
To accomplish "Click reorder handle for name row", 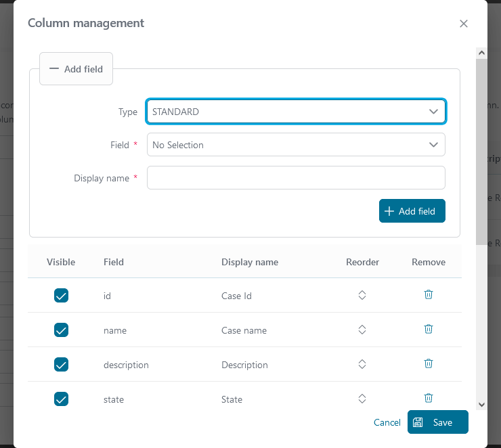I will pos(362,330).
